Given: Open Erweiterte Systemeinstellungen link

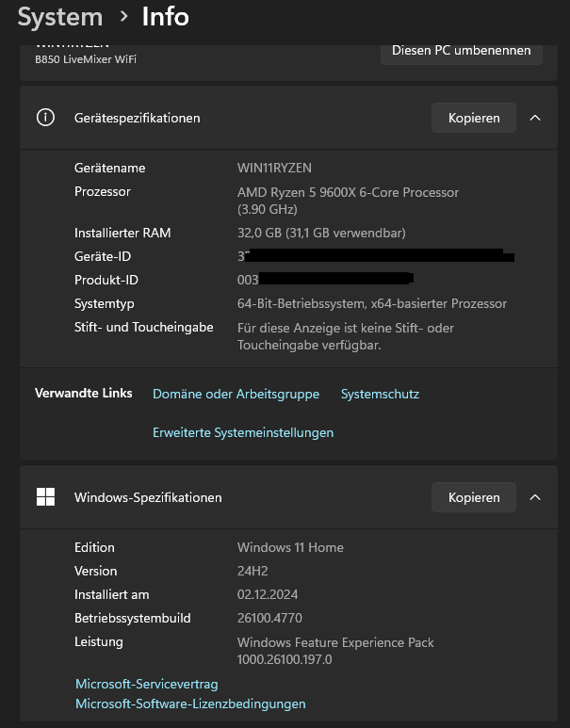Looking at the screenshot, I should pyautogui.click(x=243, y=432).
